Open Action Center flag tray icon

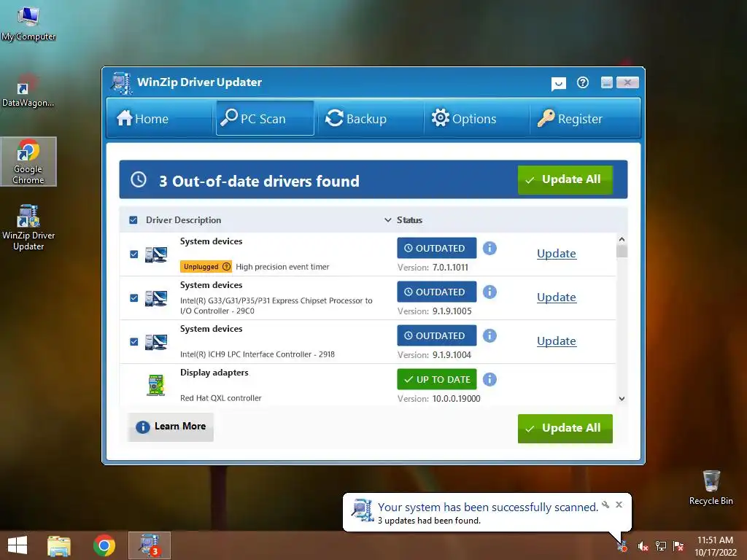click(678, 546)
